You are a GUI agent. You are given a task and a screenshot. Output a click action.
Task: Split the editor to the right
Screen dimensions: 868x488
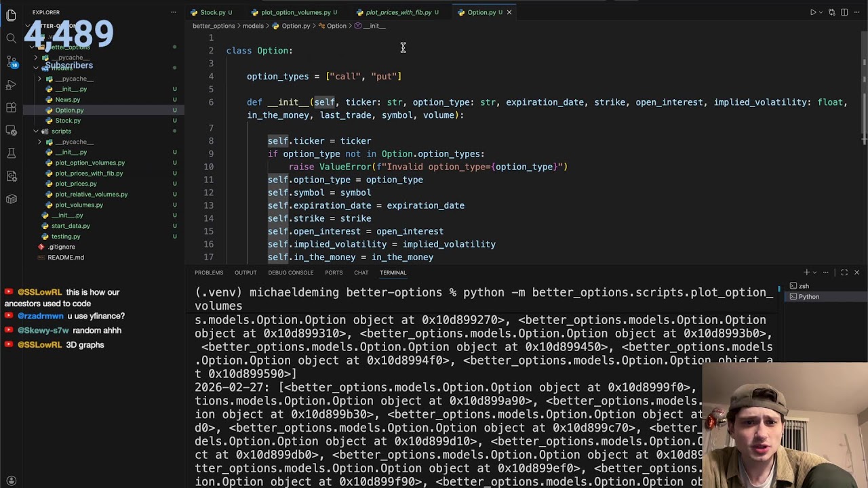click(844, 12)
